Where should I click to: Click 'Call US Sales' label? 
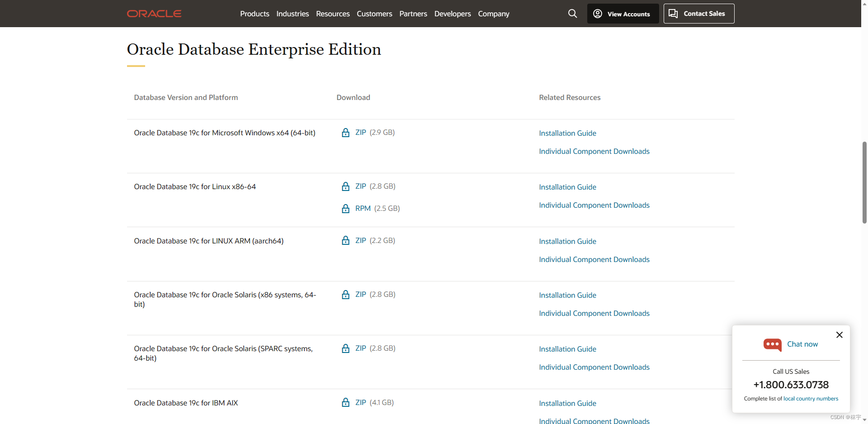(791, 372)
